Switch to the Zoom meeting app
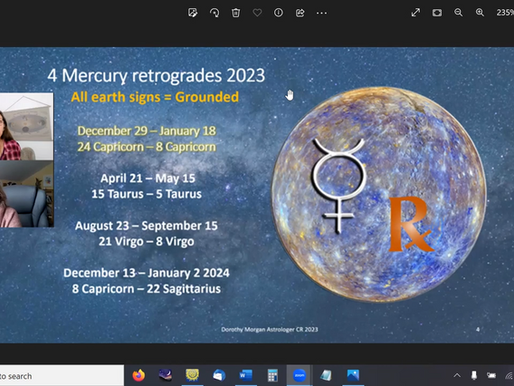 (299, 375)
